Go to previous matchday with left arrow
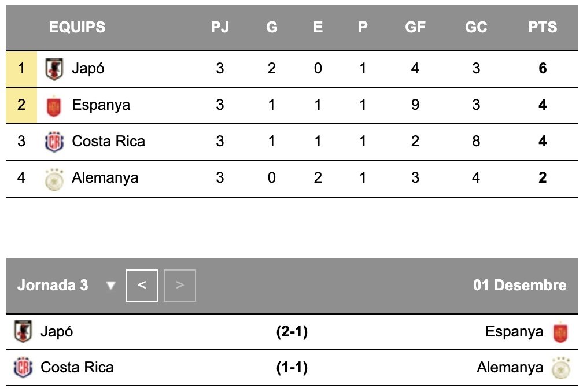 [x=142, y=286]
